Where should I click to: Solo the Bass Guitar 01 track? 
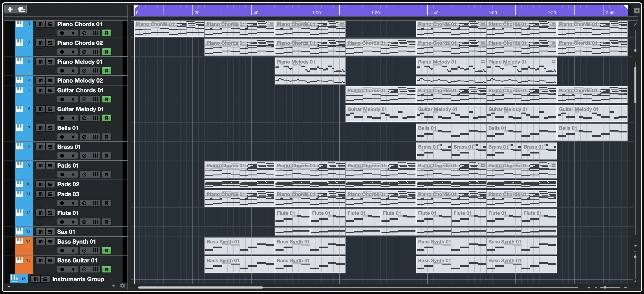coord(50,260)
